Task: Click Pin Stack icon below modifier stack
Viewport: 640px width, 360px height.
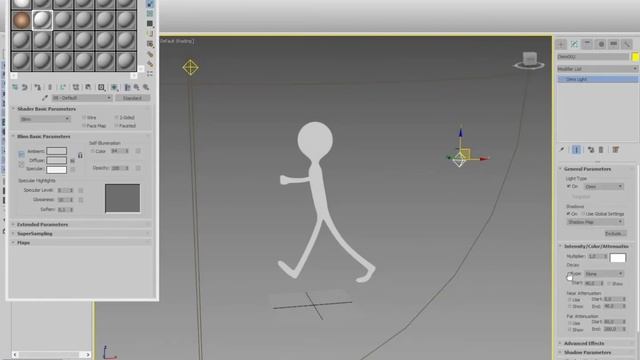Action: point(562,150)
